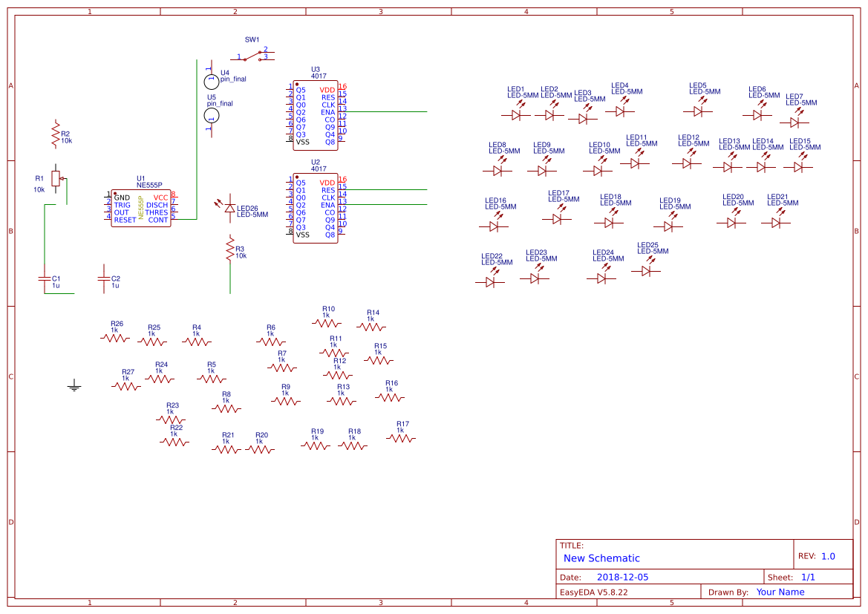Select resistor R17 1k
This screenshot has width=868, height=614.
(x=401, y=438)
